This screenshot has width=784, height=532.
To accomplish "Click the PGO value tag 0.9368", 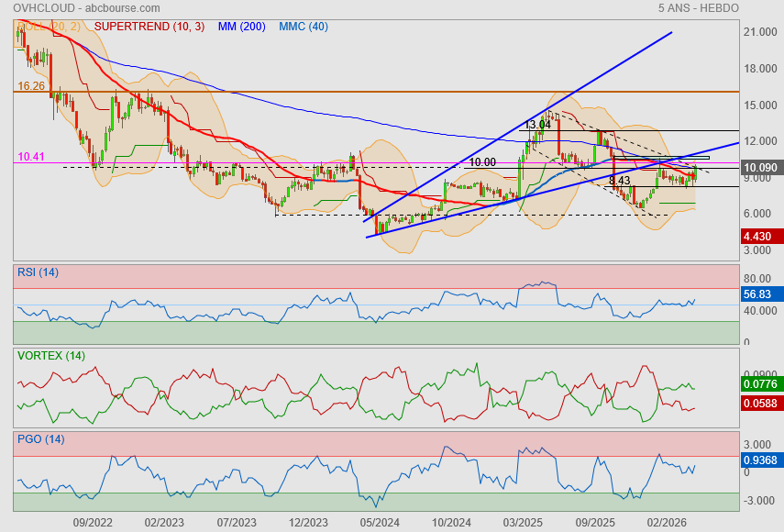I will (x=762, y=460).
